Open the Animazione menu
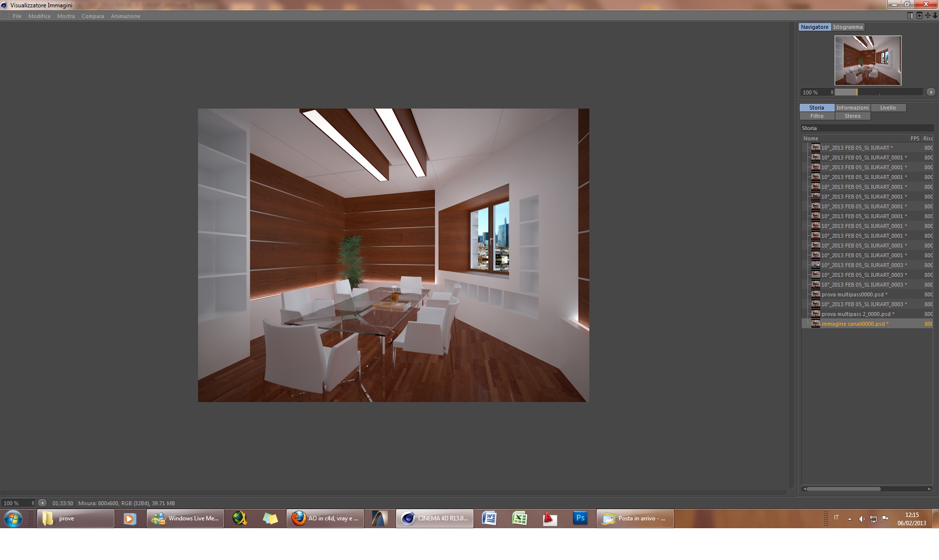The image size is (939, 560). (125, 16)
